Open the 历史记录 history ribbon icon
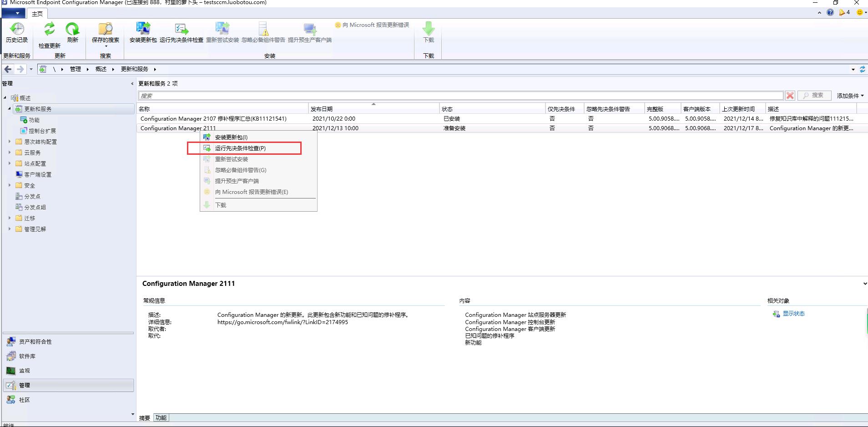Viewport: 868px width, 427px height. 17,32
